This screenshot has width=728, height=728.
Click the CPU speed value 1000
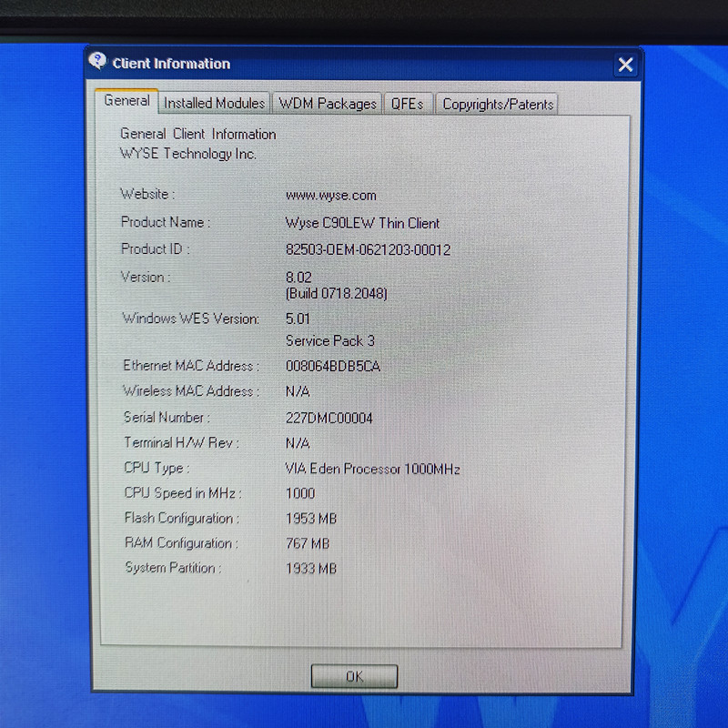tap(300, 493)
